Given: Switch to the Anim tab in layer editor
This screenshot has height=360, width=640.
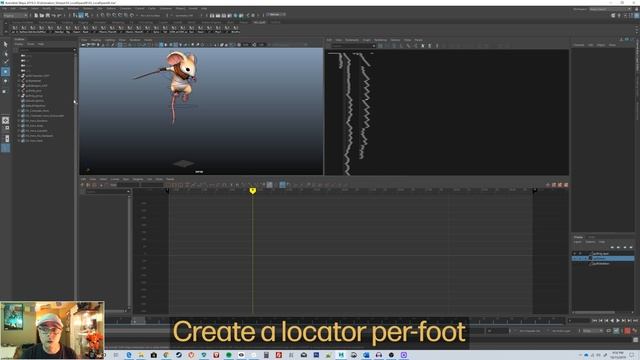Looking at the screenshot, I should tap(591, 237).
